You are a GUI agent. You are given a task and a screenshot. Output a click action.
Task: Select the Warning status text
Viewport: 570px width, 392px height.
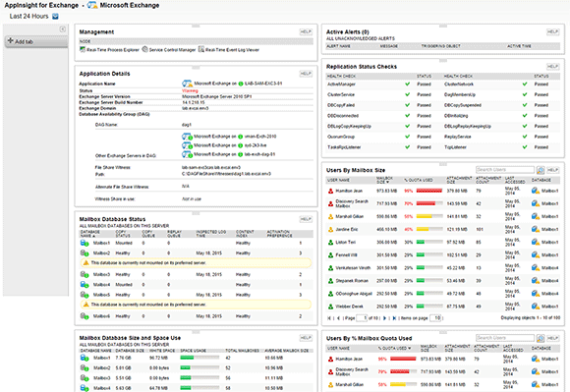(x=190, y=90)
